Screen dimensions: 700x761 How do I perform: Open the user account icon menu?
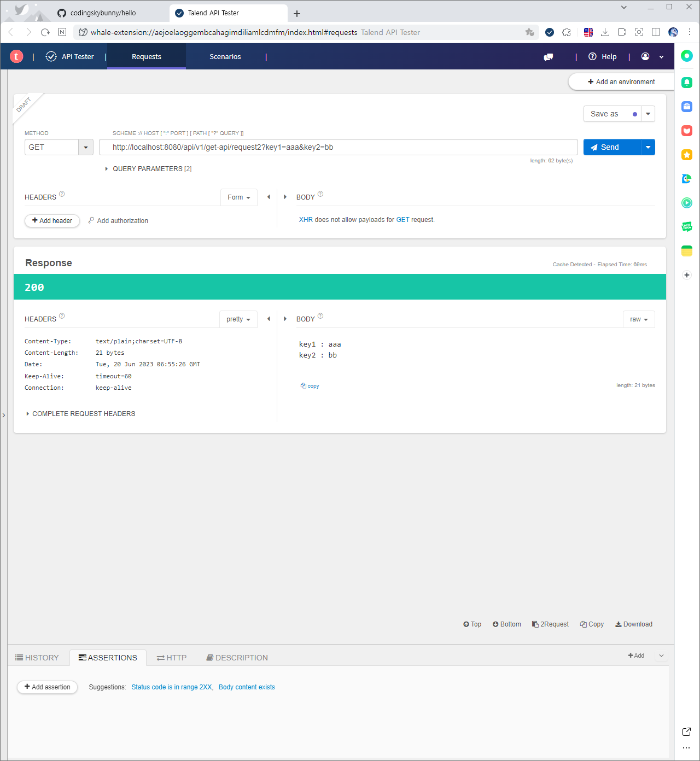tap(645, 56)
